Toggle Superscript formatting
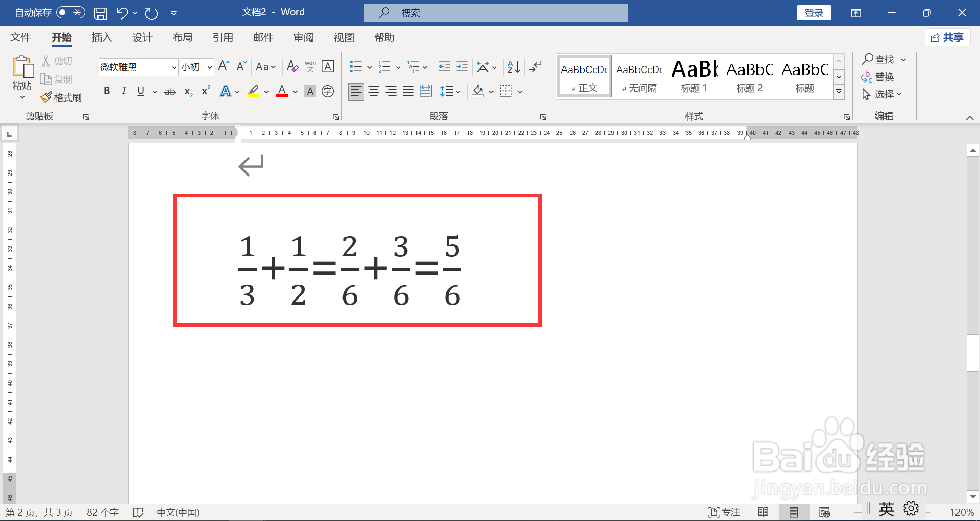The image size is (980, 521). point(206,91)
